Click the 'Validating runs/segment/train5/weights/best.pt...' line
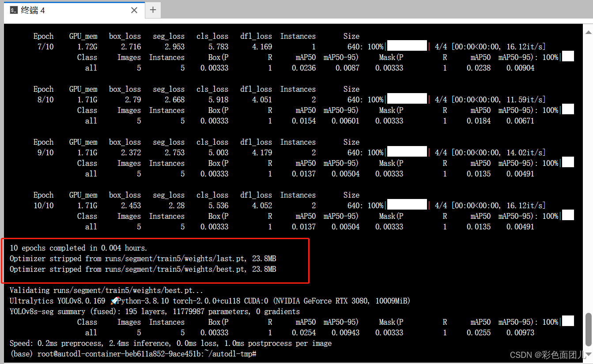 [x=107, y=290]
